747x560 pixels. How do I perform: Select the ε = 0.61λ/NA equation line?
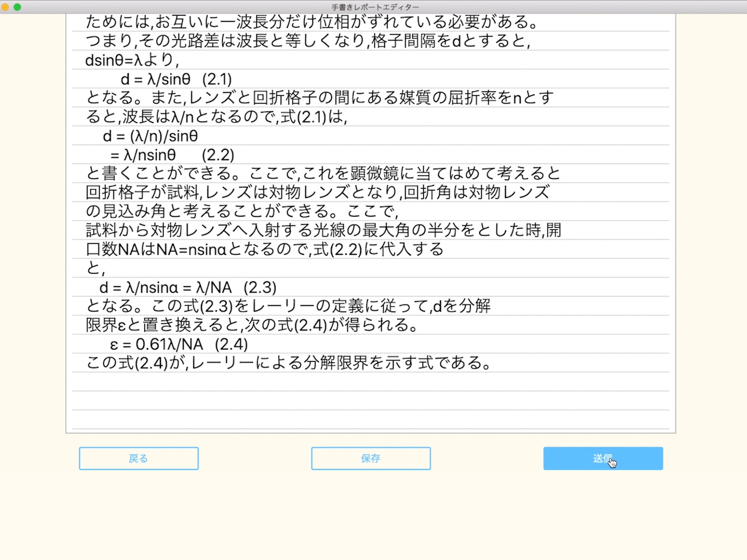(179, 344)
